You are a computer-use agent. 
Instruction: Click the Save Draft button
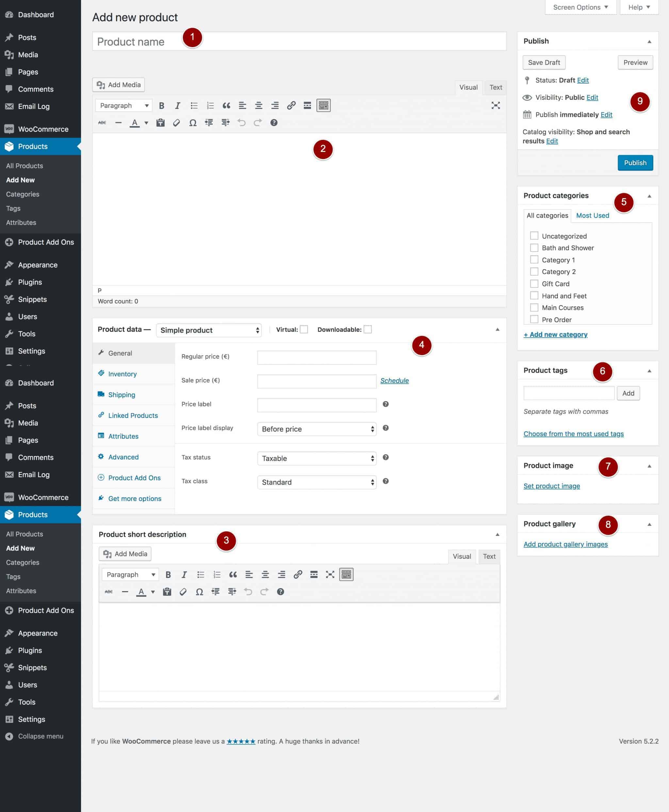[x=544, y=62]
